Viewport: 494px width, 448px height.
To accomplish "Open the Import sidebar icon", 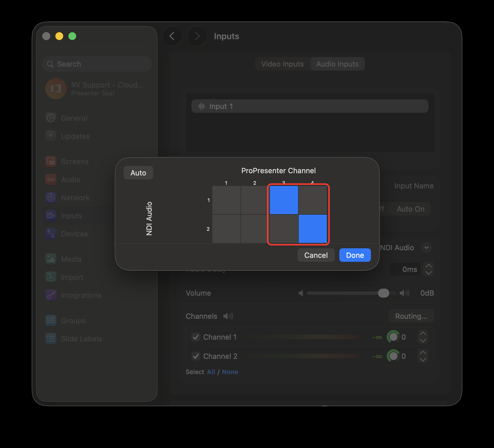I will (x=51, y=277).
